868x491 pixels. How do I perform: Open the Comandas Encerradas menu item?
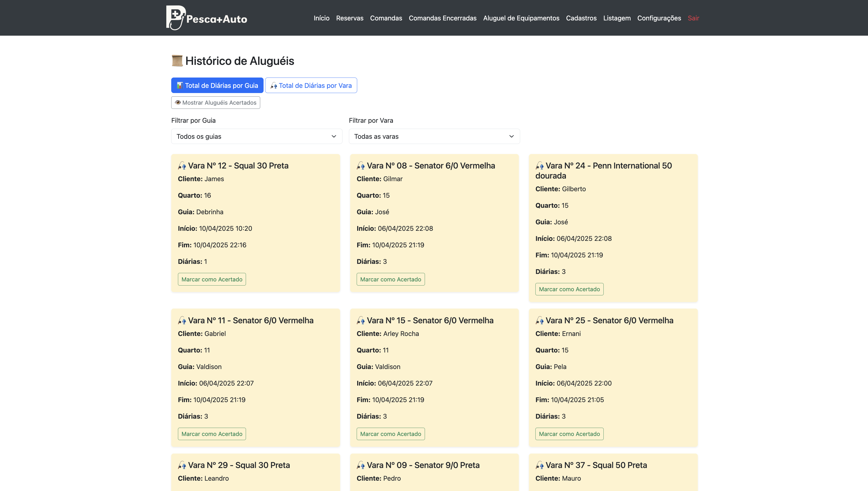tap(443, 18)
